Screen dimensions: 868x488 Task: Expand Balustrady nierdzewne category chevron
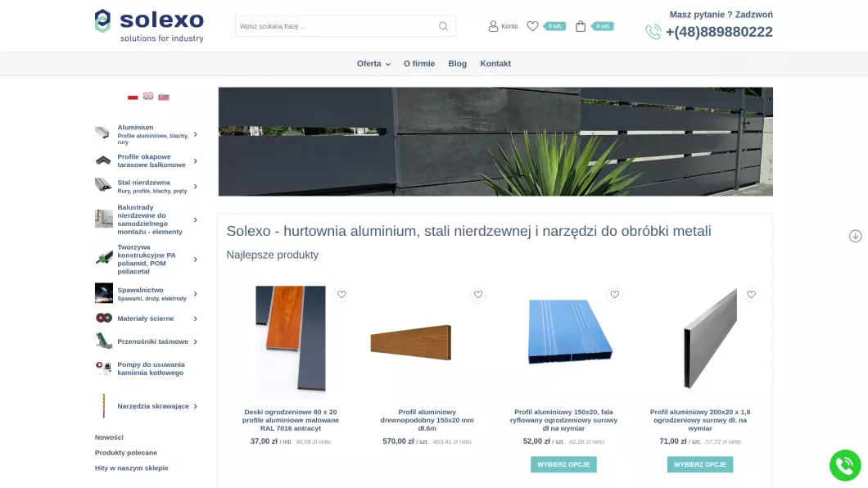tap(196, 219)
